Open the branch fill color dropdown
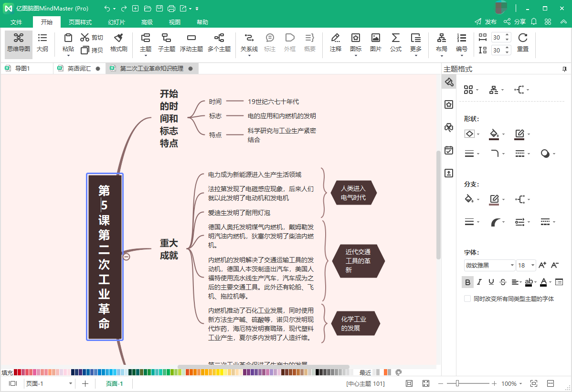 pyautogui.click(x=478, y=200)
